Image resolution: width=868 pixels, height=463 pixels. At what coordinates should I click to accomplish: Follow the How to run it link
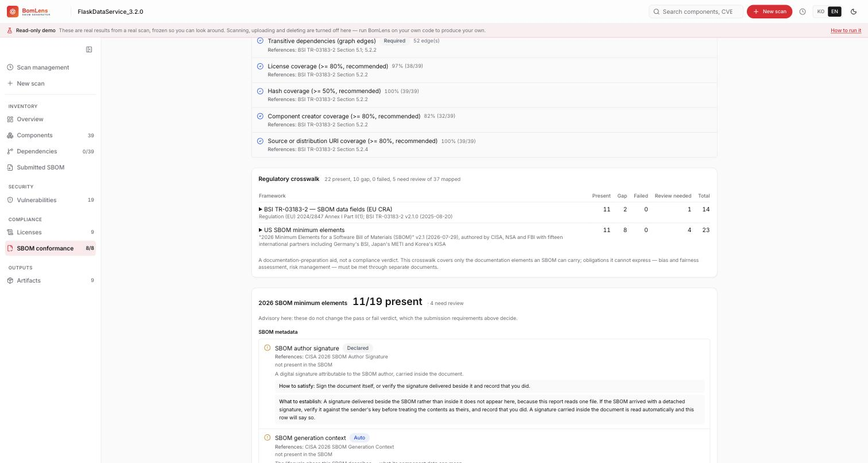tap(846, 30)
